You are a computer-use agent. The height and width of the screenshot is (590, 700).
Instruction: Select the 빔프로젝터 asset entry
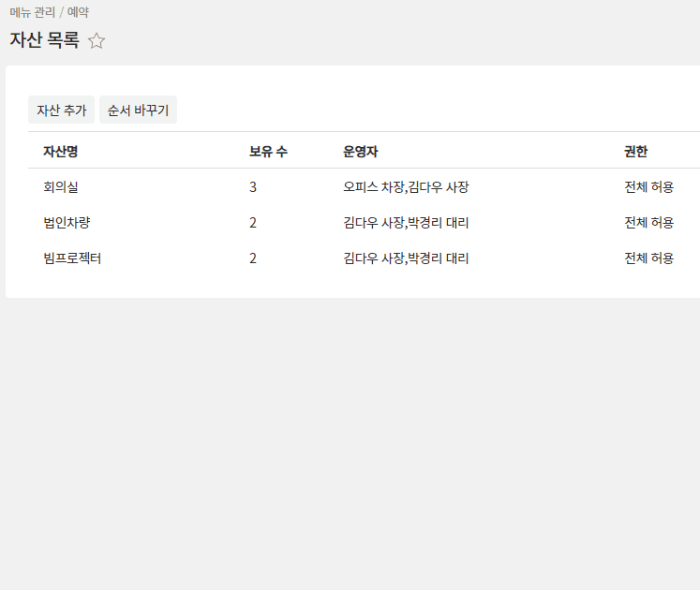coord(72,258)
